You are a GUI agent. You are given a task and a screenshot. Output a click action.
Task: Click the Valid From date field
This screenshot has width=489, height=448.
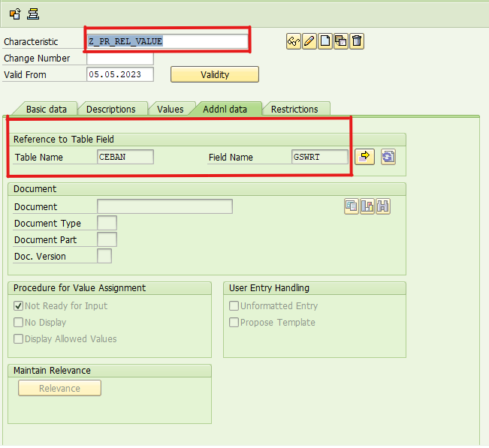[120, 74]
